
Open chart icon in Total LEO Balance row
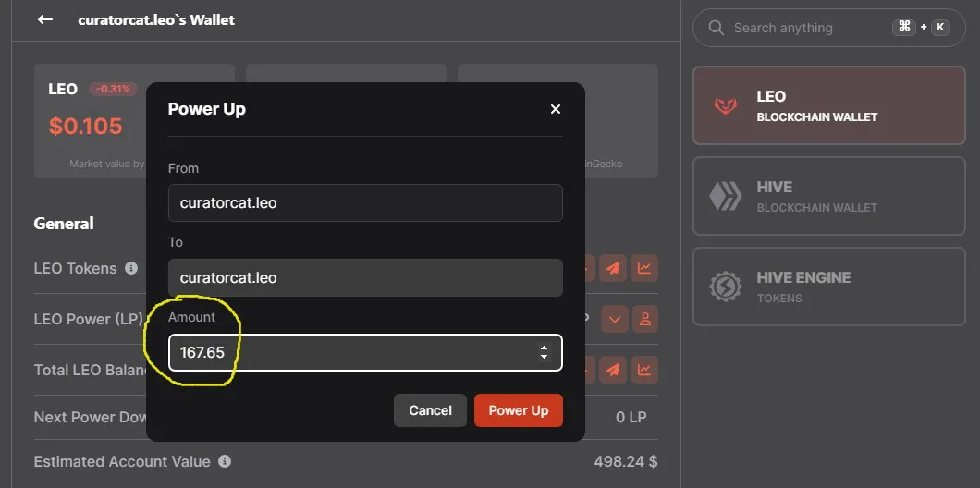click(644, 370)
